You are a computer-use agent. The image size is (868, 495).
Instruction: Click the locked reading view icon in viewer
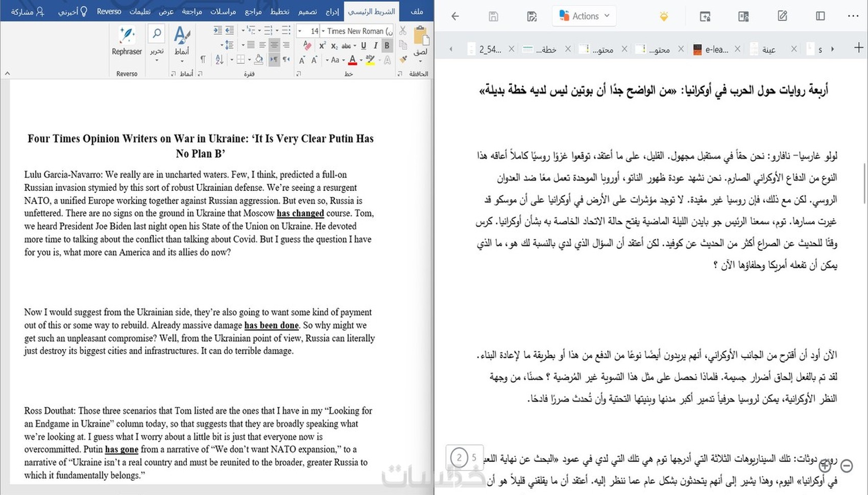743,16
